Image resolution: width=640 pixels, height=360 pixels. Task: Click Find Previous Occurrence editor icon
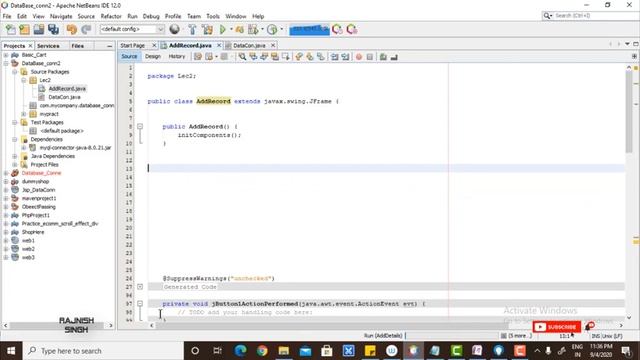253,57
